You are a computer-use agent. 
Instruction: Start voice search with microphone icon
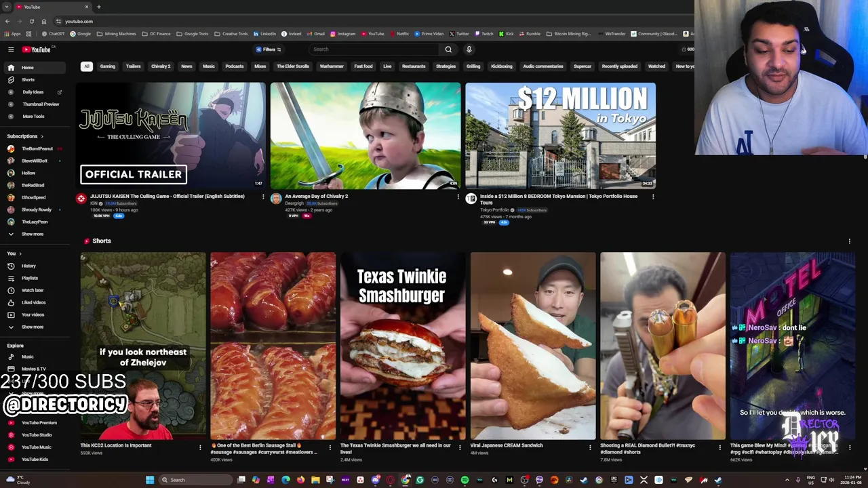[469, 49]
